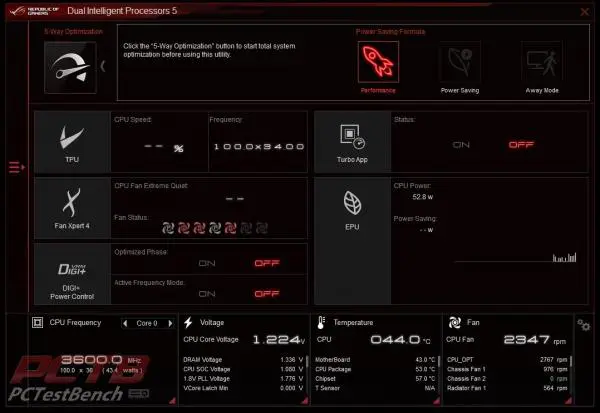The height and width of the screenshot is (413, 600).
Task: Turn Turbo App status ON
Action: pyautogui.click(x=461, y=145)
